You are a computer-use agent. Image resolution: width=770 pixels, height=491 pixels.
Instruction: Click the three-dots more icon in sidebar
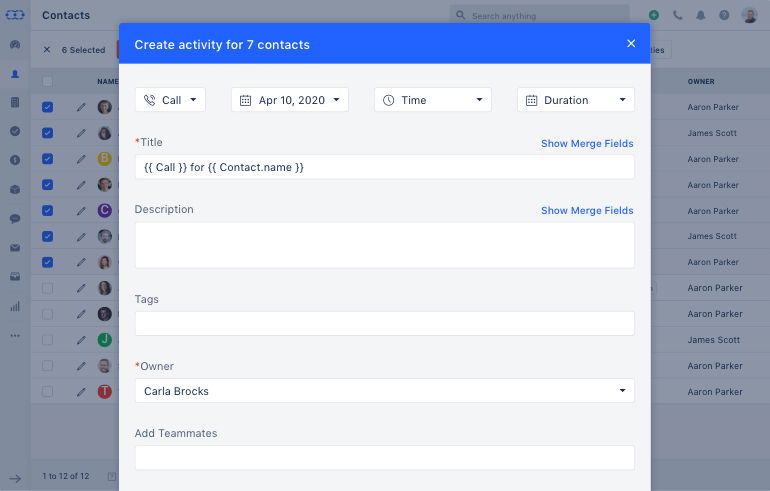15,335
